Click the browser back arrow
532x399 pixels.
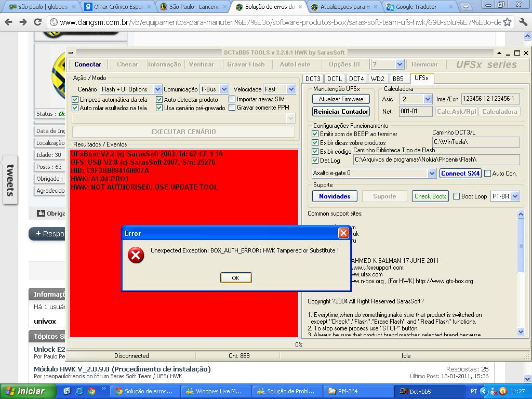pyautogui.click(x=9, y=22)
